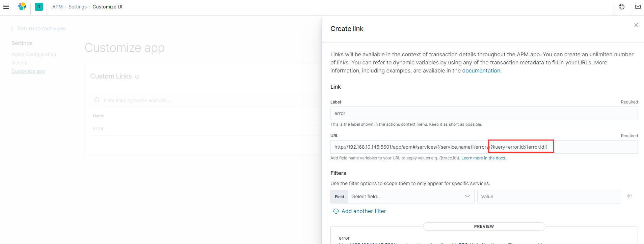Image resolution: width=644 pixels, height=244 pixels.
Task: Click the Custom Links info icon
Action: coord(137,77)
